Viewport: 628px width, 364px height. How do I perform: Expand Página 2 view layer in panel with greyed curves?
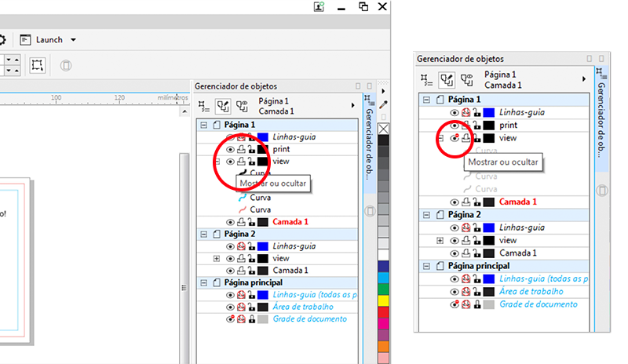[440, 240]
